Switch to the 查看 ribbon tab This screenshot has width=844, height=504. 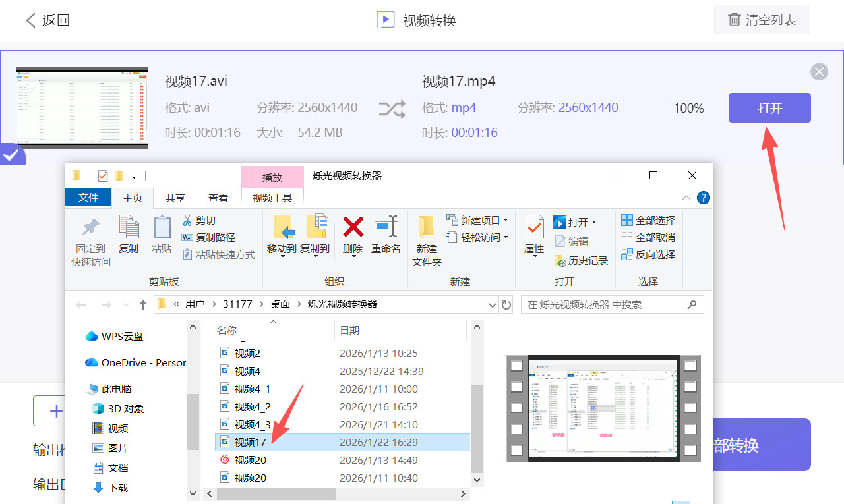pyautogui.click(x=218, y=197)
